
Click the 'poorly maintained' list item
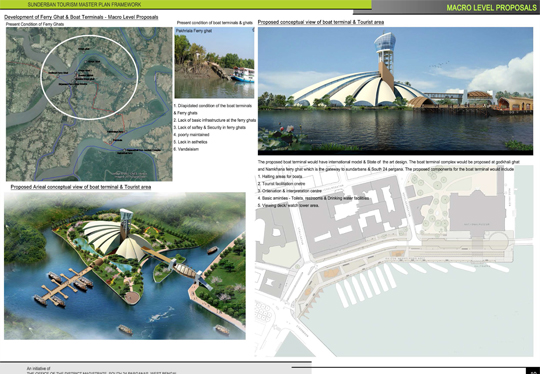pyautogui.click(x=191, y=135)
